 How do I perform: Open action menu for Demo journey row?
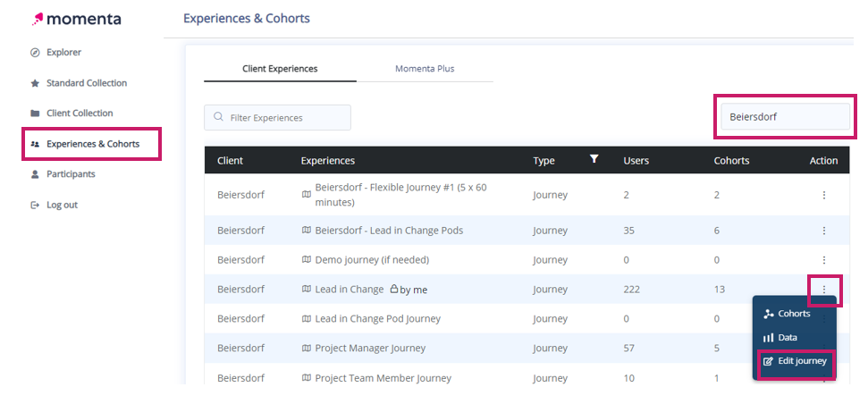[824, 259]
